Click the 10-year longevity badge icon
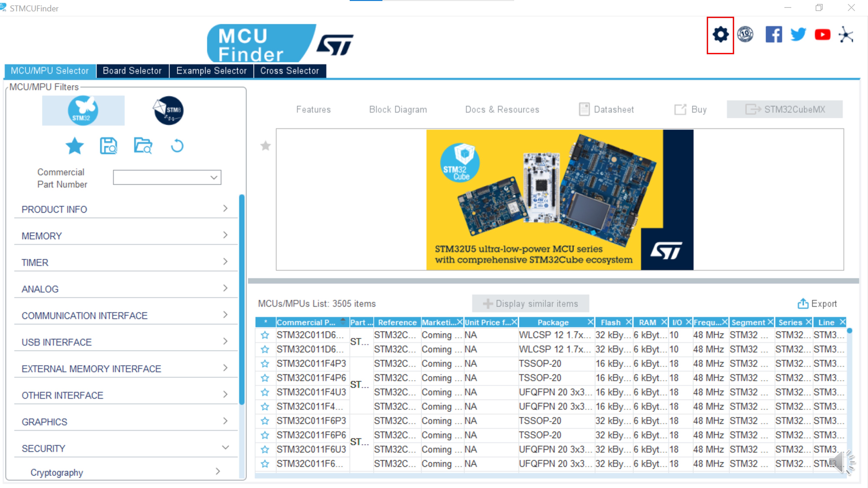 745,34
